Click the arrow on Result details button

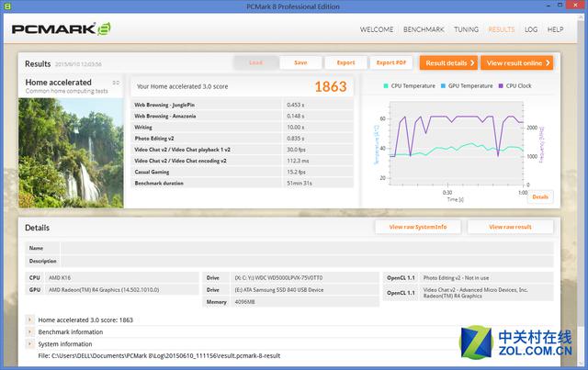pyautogui.click(x=472, y=63)
